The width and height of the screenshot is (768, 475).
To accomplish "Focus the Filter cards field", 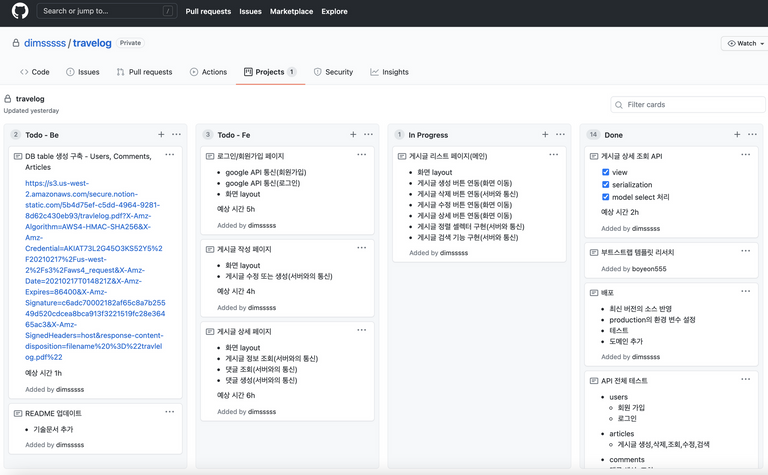I will tap(688, 105).
